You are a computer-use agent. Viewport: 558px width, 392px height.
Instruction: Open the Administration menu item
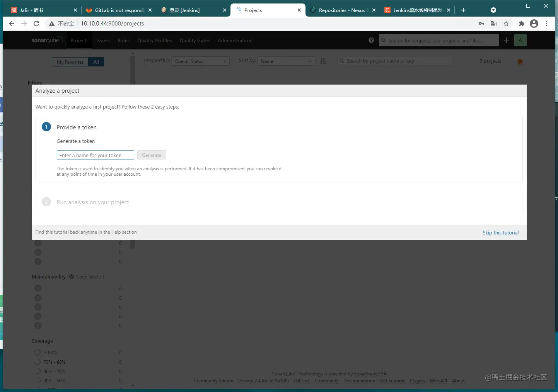(234, 40)
